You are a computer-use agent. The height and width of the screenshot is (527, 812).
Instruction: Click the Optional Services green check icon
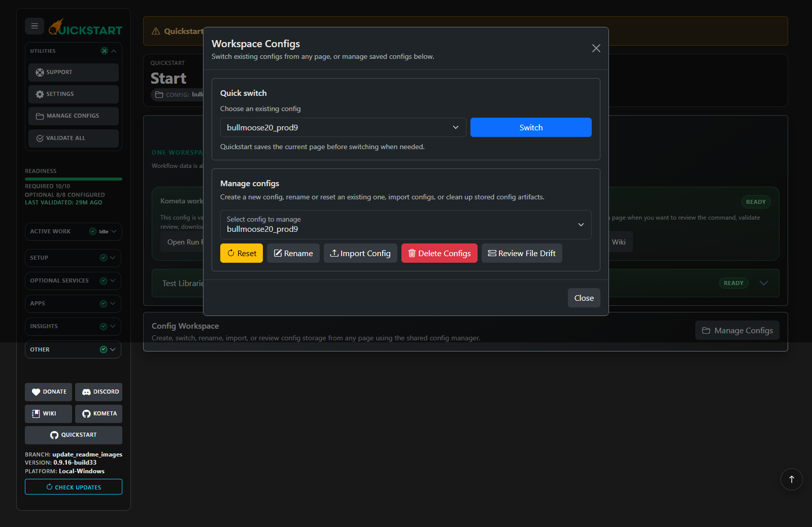(104, 280)
